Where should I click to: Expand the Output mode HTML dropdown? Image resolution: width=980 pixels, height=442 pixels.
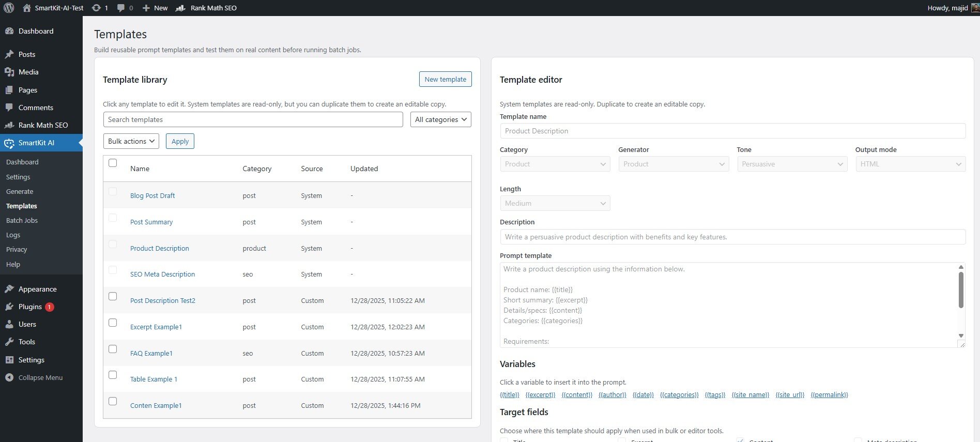(910, 164)
